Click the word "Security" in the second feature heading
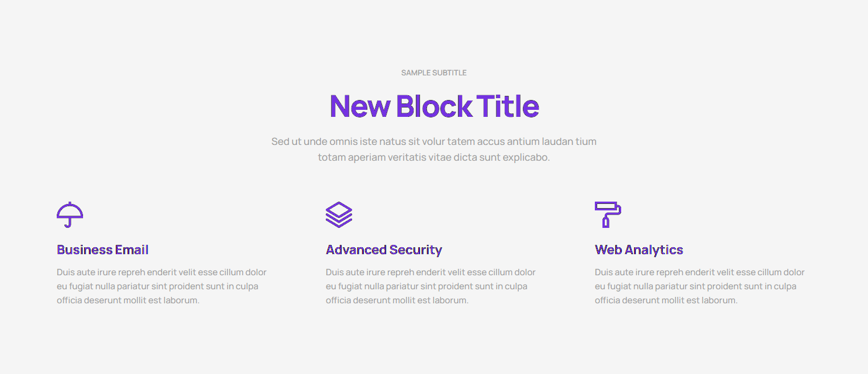868x374 pixels. 415,250
